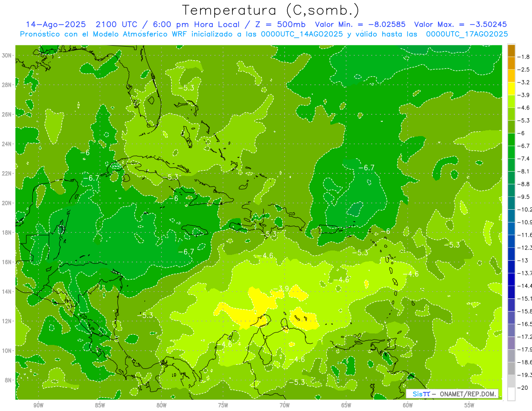Click the longitude axis label '70W'
This screenshot has height=411, width=532.
(x=285, y=405)
